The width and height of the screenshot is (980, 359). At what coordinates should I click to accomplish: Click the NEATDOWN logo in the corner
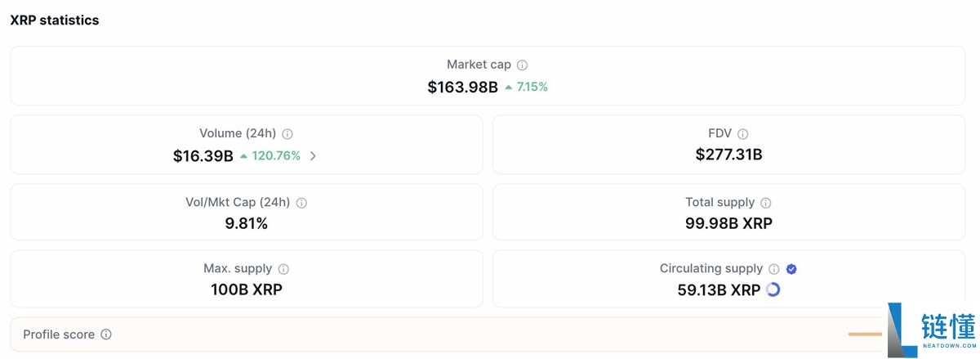tap(932, 330)
